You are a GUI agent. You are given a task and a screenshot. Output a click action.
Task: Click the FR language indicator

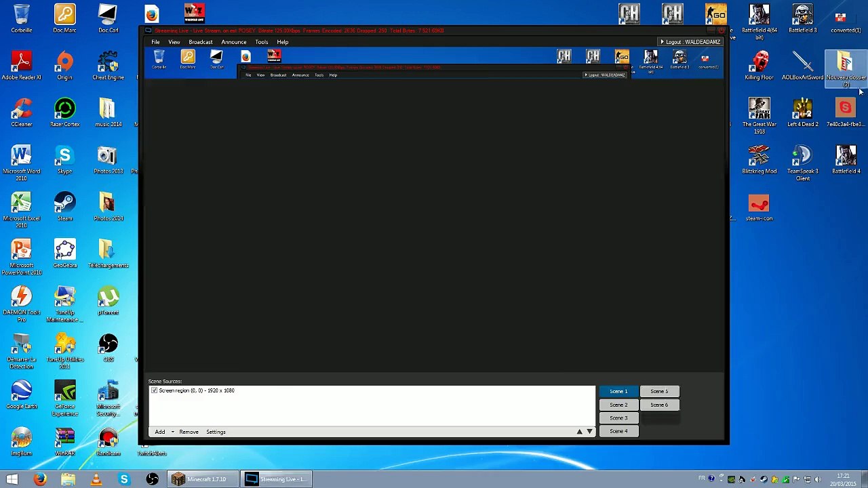click(702, 479)
